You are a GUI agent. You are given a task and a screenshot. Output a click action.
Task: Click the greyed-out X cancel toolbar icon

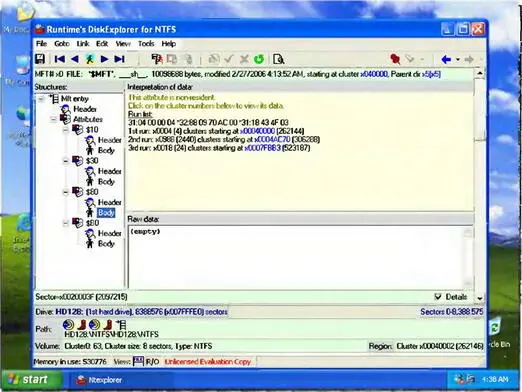[x=244, y=59]
